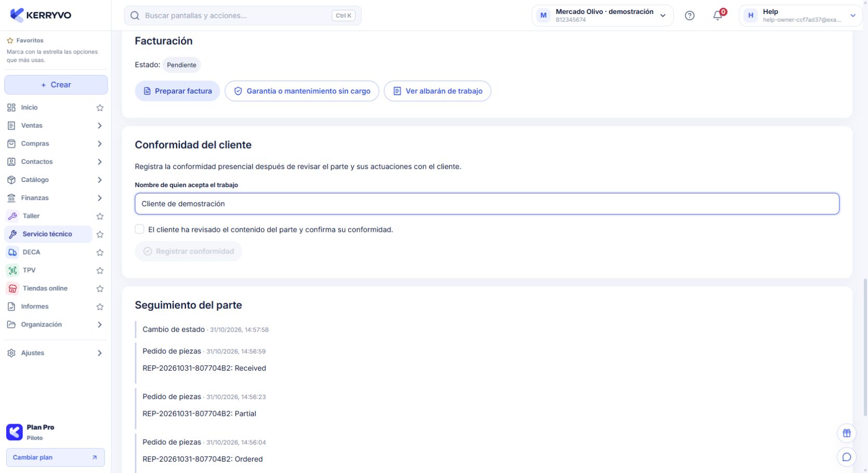Open the gift icon button

(847, 433)
